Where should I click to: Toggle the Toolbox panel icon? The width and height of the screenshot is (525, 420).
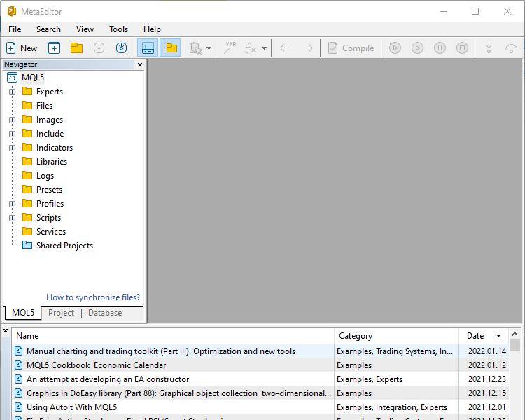click(x=148, y=48)
